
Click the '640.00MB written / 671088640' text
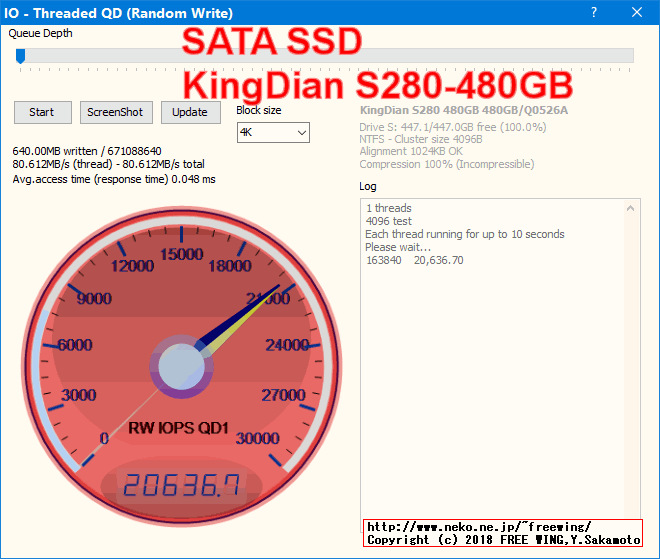pos(87,151)
